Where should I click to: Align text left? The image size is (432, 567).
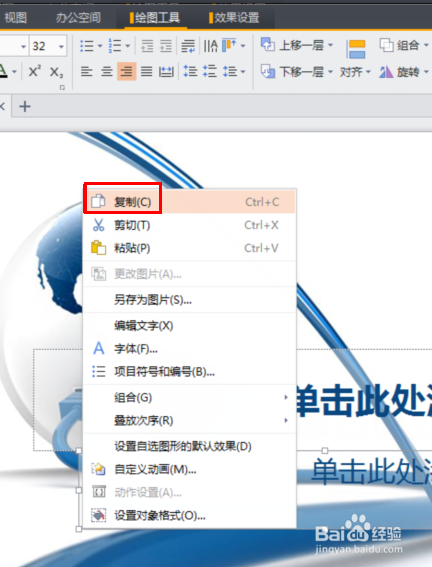tap(86, 72)
